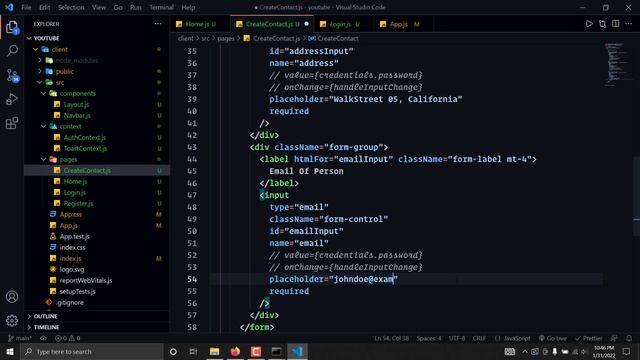The image size is (640, 360).
Task: Open Firefox from the taskbar
Action: coord(235,351)
